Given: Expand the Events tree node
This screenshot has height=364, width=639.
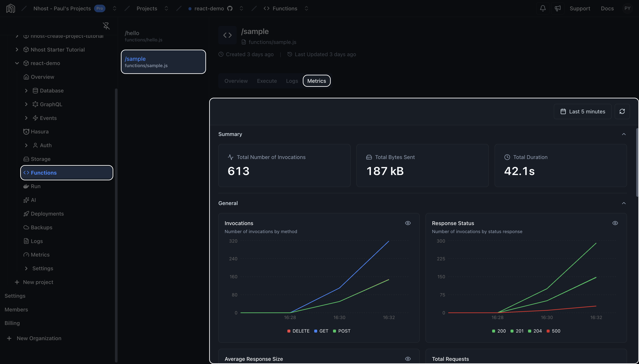Looking at the screenshot, I should coord(26,118).
